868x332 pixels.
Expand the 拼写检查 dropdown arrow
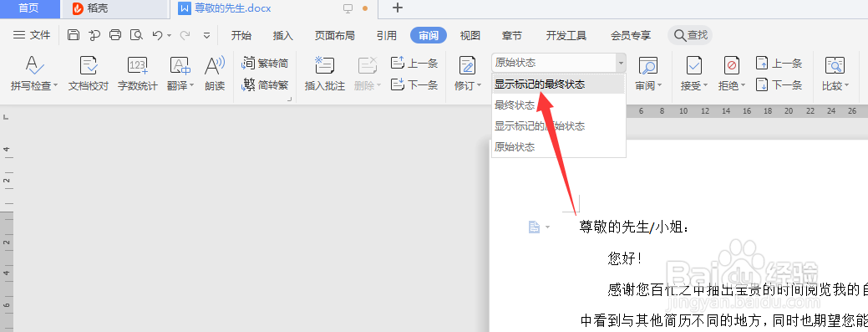pos(55,86)
